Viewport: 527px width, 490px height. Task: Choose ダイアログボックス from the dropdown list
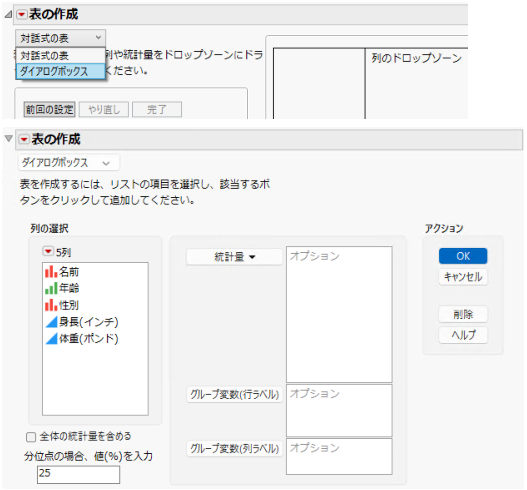coord(60,71)
